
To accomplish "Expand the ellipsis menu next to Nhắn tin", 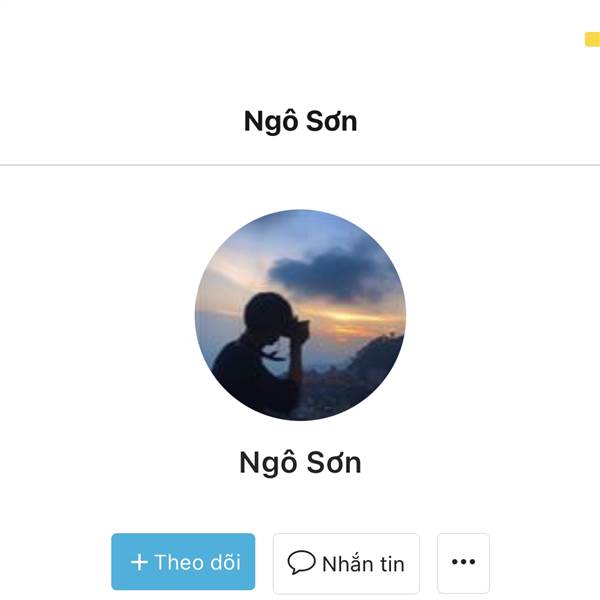I will pyautogui.click(x=463, y=562).
